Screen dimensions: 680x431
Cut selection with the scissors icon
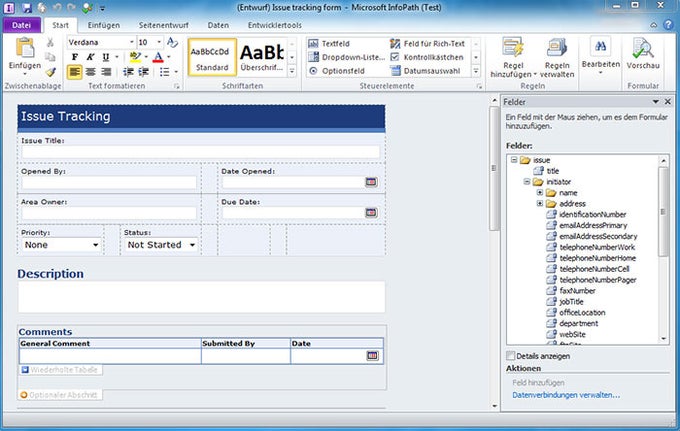pyautogui.click(x=50, y=42)
